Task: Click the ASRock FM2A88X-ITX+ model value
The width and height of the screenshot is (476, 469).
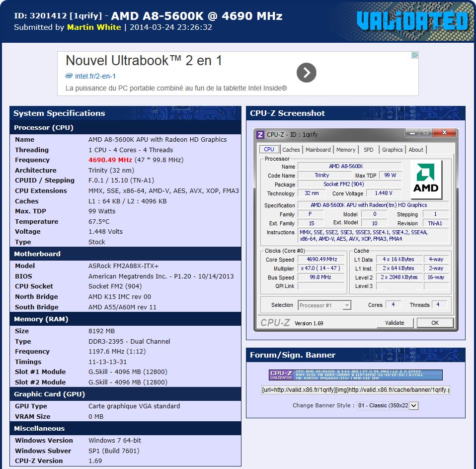Action: coord(123,266)
